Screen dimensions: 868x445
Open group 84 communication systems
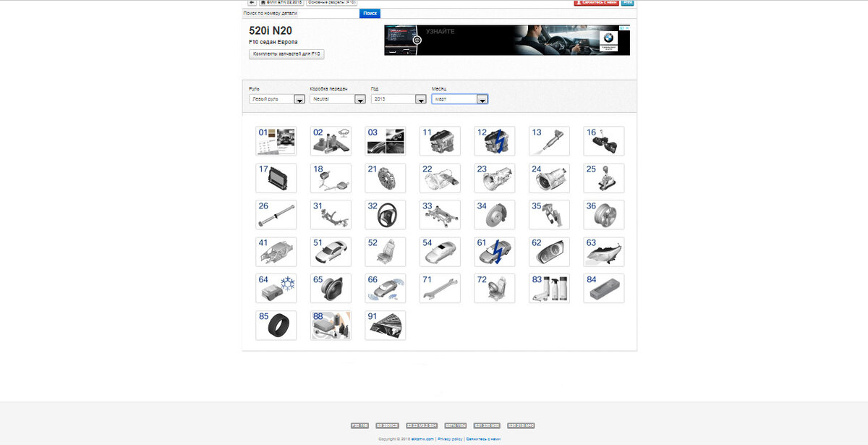(x=604, y=288)
